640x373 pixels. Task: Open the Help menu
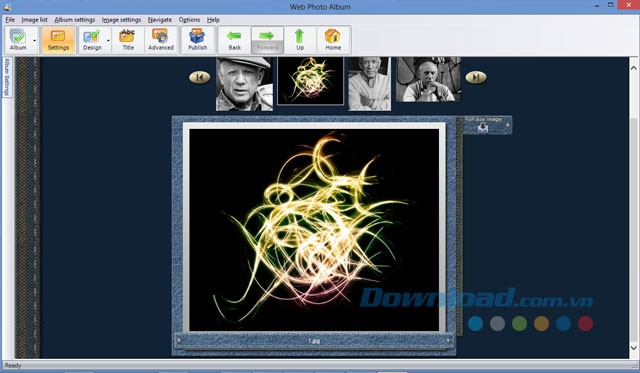[x=213, y=20]
